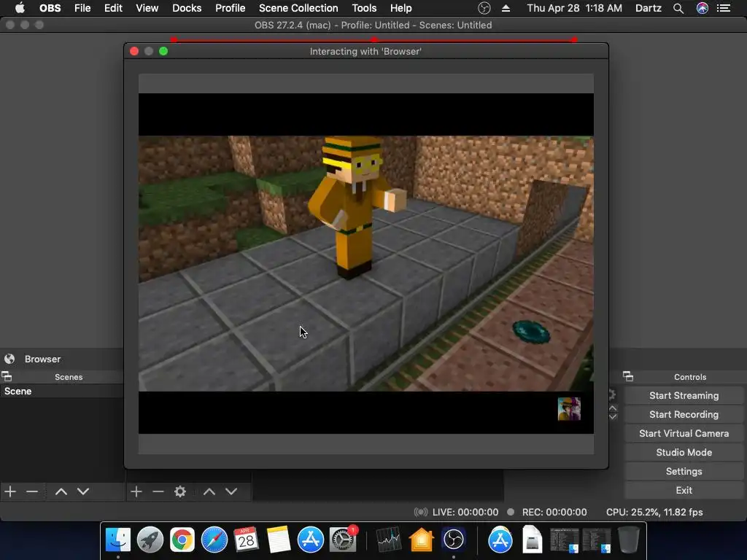This screenshot has width=747, height=560.
Task: Open the Tools menu
Action: point(364,8)
